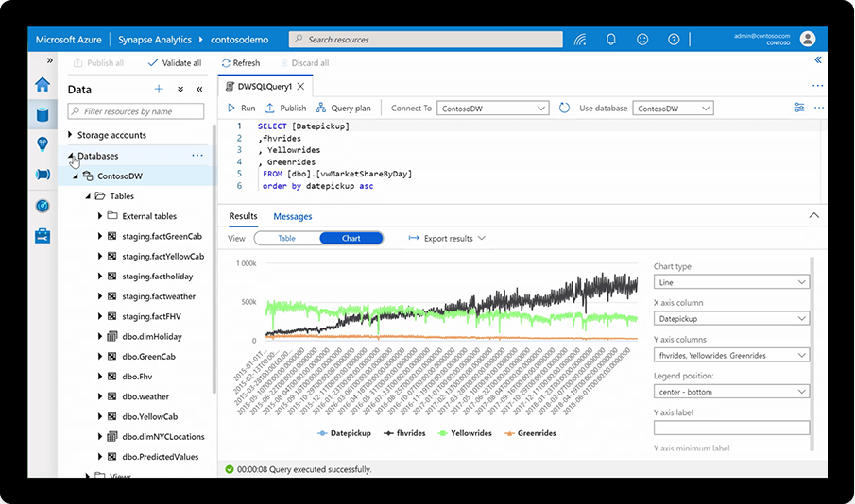
Task: Open the more options ellipsis on the tab bar
Action: 817,86
